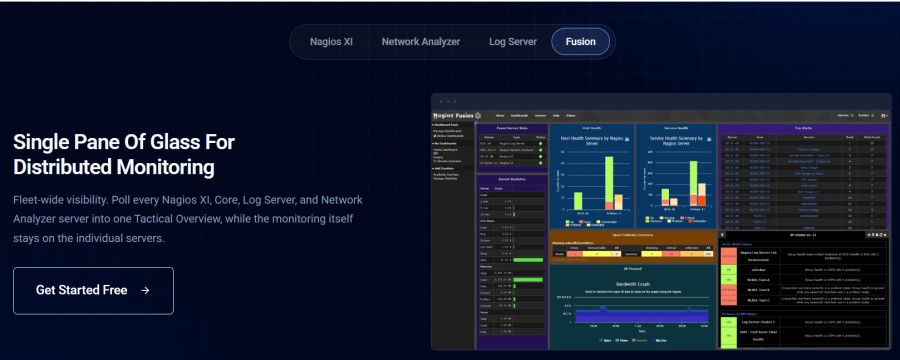
Task: Click the Top Alerts panel title
Action: tap(804, 128)
